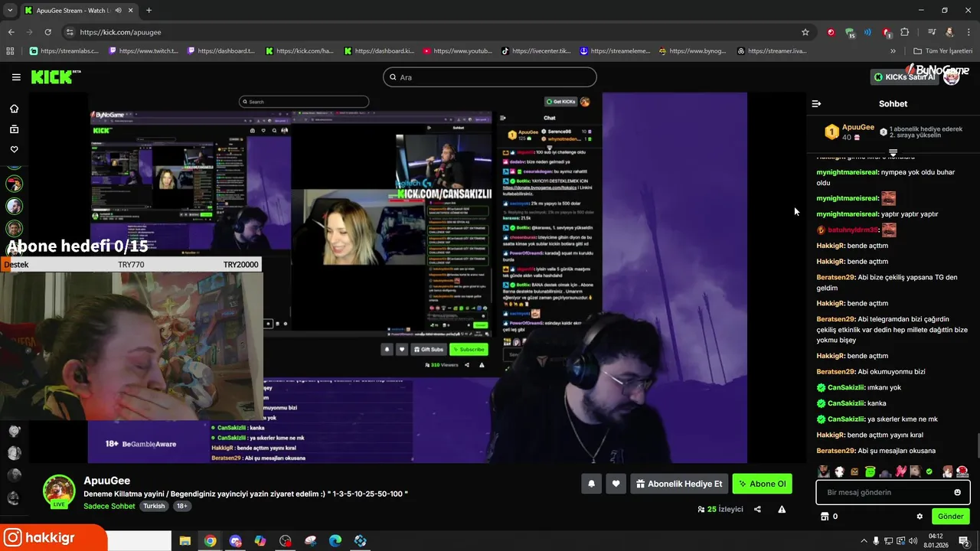Click Beratsen29 username on TG den geldim message
The height and width of the screenshot is (551, 980).
click(835, 277)
